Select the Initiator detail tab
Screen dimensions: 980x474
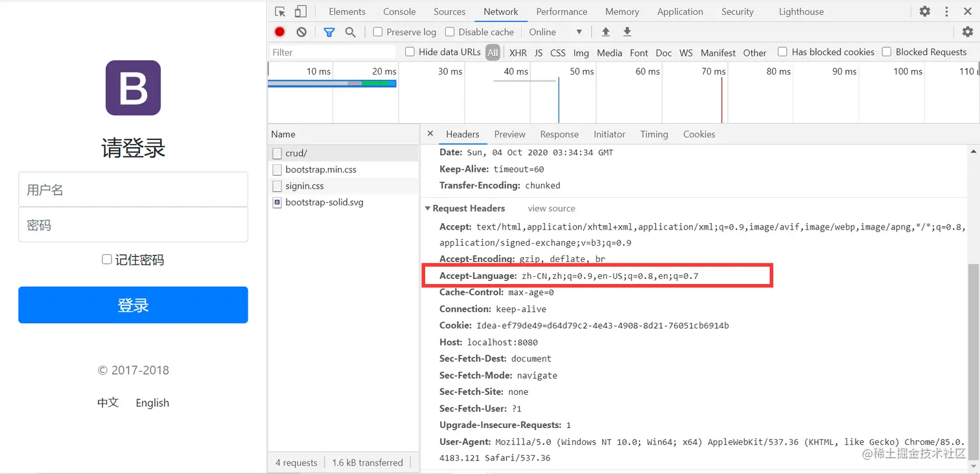[609, 134]
